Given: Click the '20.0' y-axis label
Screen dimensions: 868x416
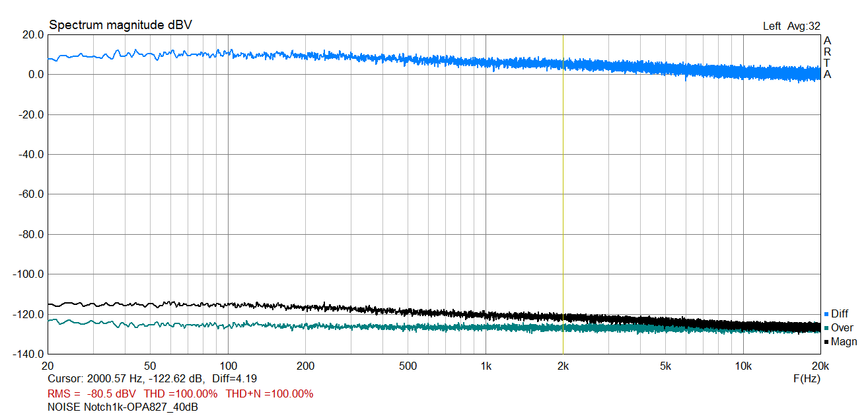Looking at the screenshot, I should (32, 35).
